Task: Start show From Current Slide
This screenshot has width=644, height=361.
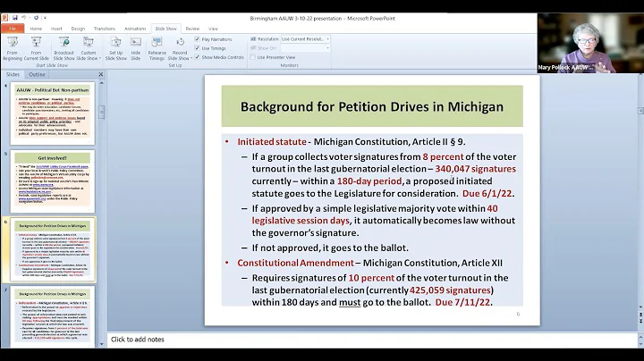Action: pyautogui.click(x=36, y=49)
